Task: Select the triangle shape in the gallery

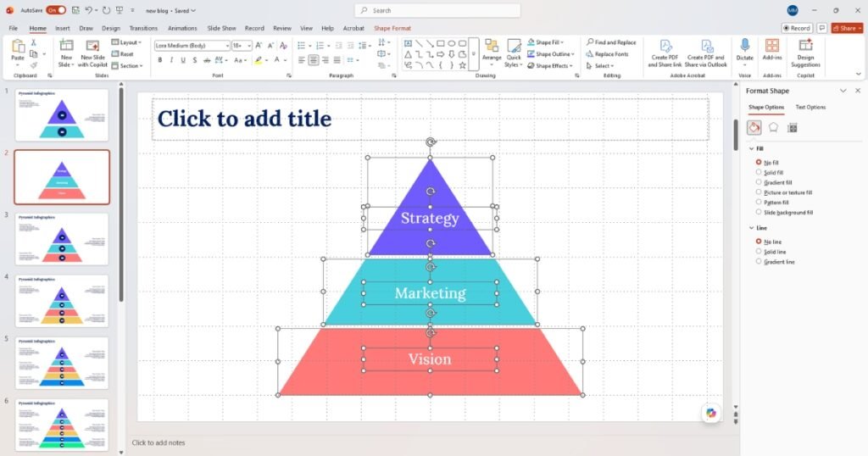Action: tap(408, 54)
